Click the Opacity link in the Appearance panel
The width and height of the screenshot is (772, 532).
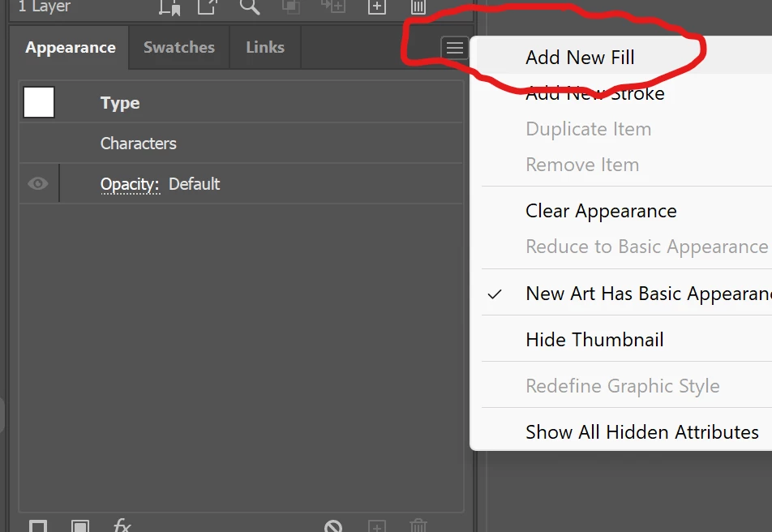tap(130, 185)
